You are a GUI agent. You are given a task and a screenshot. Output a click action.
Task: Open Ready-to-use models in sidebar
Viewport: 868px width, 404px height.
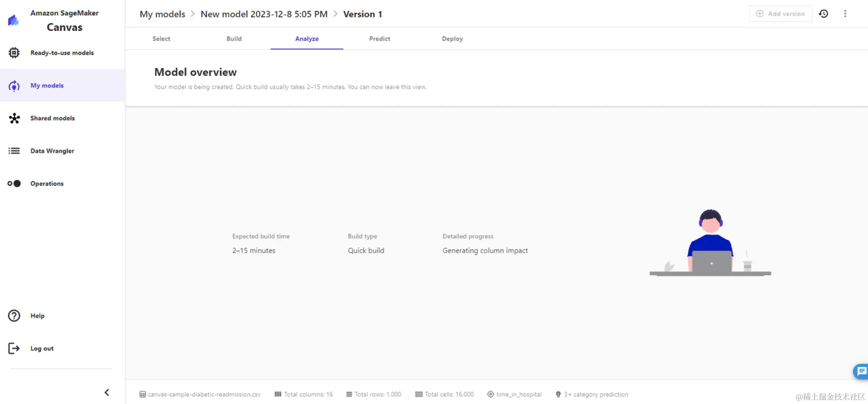[x=62, y=53]
